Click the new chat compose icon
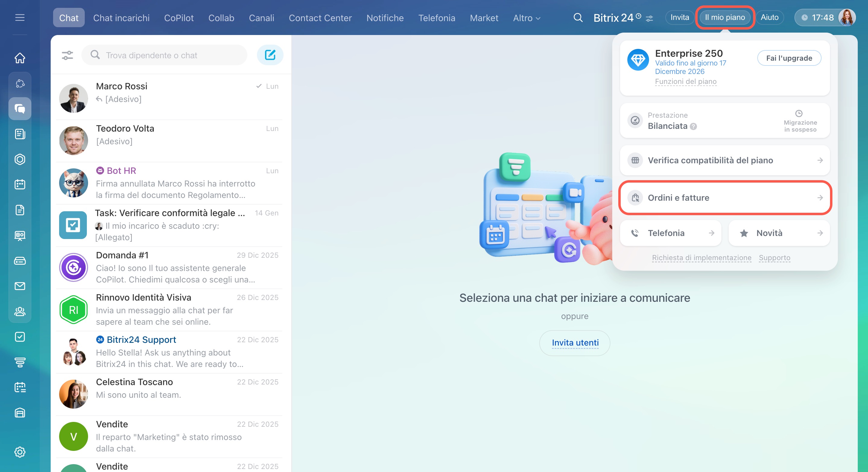This screenshot has height=472, width=868. 270,55
